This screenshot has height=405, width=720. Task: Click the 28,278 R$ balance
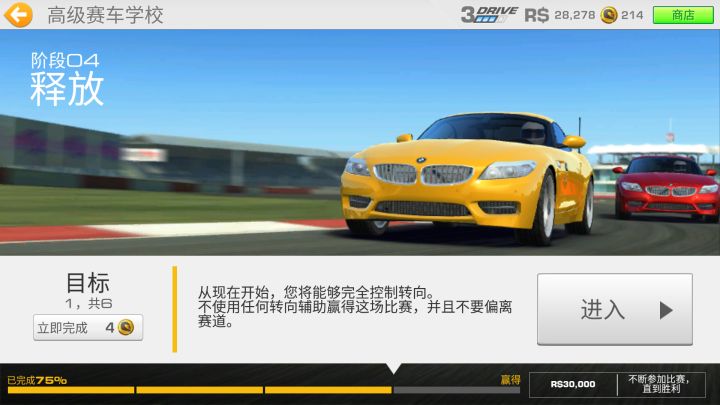(x=574, y=15)
